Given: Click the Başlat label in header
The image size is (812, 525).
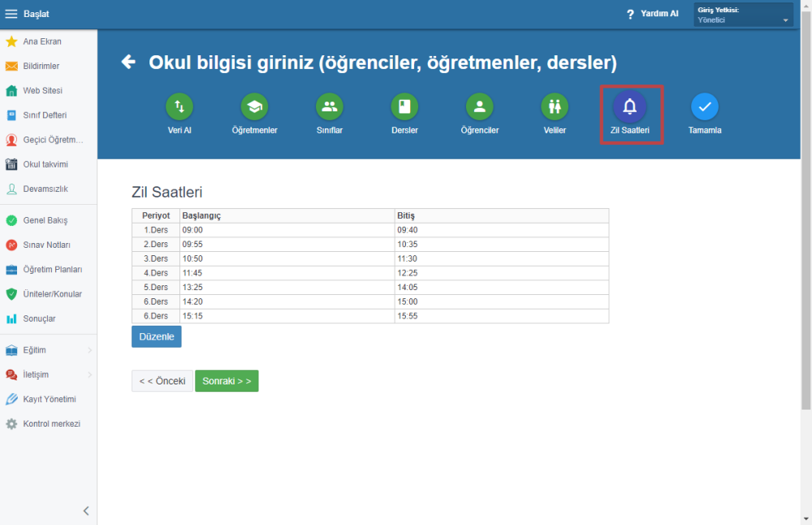Looking at the screenshot, I should point(37,14).
